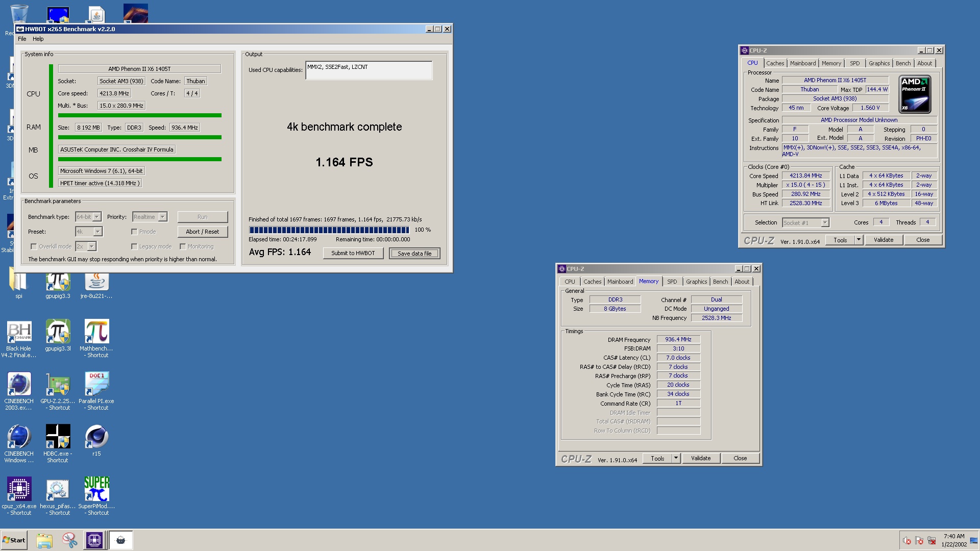
Task: Open the HDBC.exe shortcut icon
Action: pyautogui.click(x=58, y=444)
